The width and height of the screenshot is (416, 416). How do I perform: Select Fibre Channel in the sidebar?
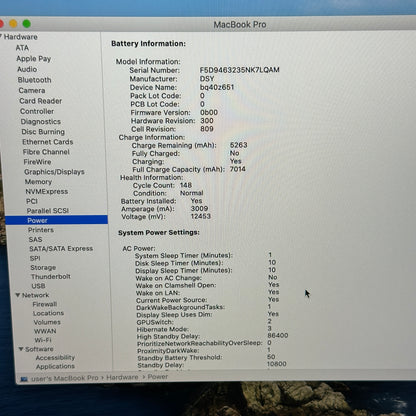[x=46, y=152]
